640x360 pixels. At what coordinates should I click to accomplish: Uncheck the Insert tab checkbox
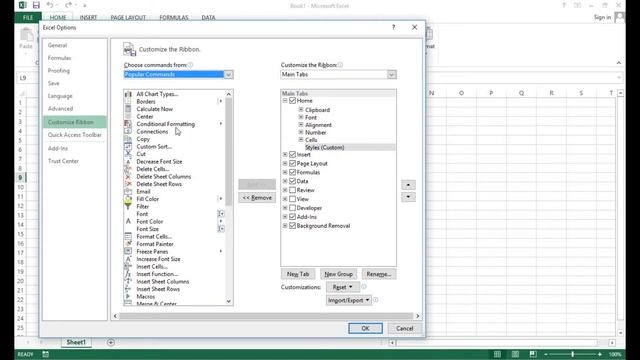(x=292, y=155)
